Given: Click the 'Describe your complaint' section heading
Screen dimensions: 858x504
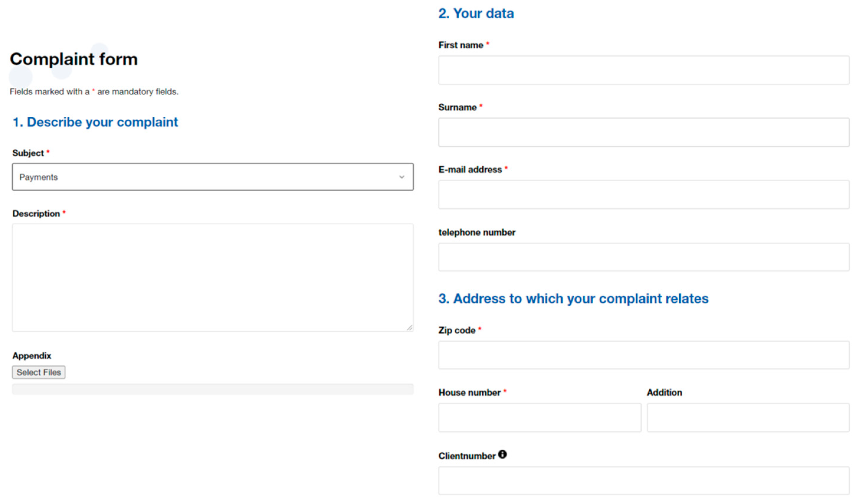Looking at the screenshot, I should [x=95, y=122].
